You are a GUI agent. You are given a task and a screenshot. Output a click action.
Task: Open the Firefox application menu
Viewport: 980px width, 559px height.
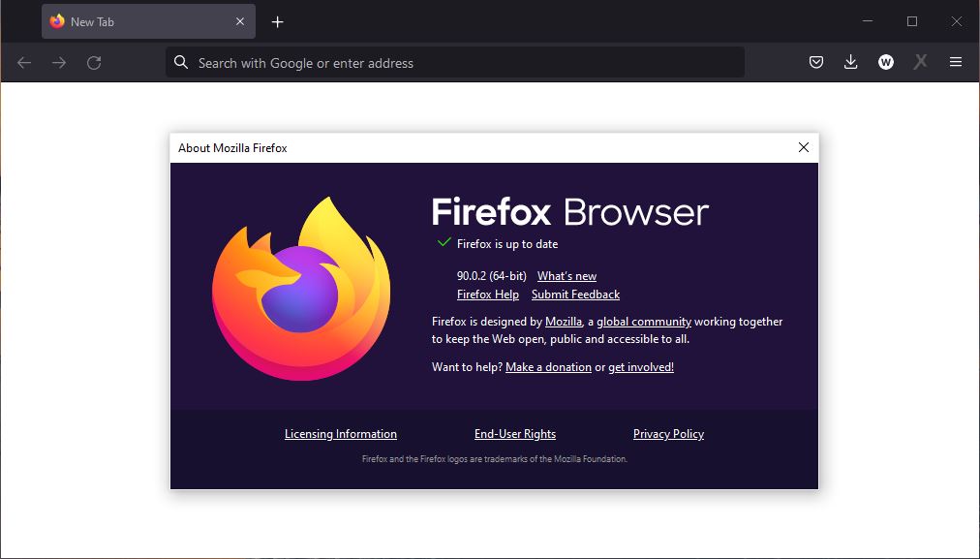click(x=955, y=61)
